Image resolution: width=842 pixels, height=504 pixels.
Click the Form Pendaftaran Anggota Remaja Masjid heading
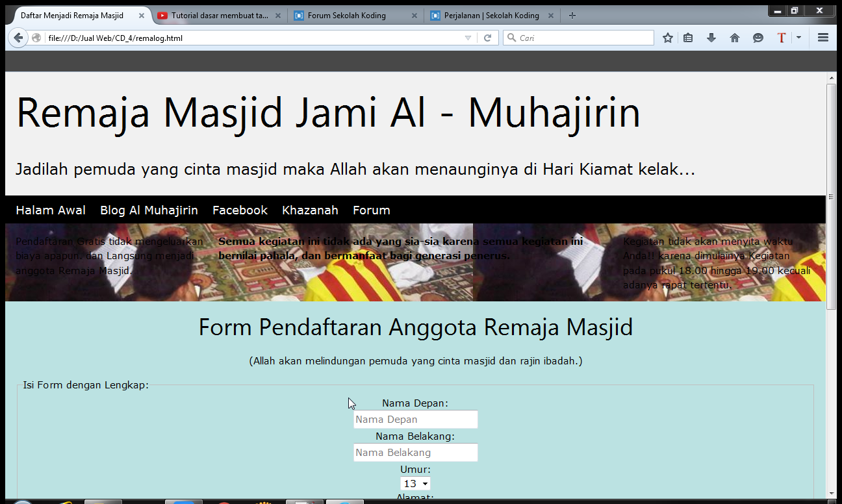[x=416, y=327]
